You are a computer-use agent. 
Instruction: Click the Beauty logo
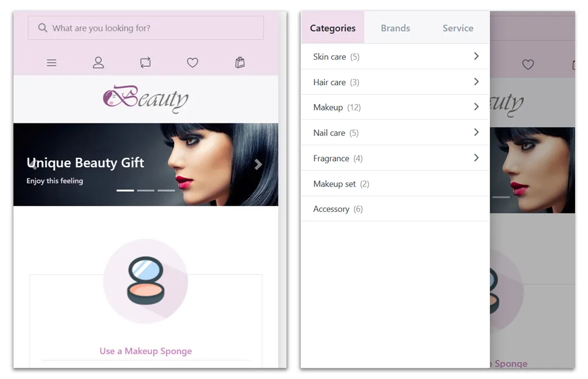pyautogui.click(x=146, y=99)
